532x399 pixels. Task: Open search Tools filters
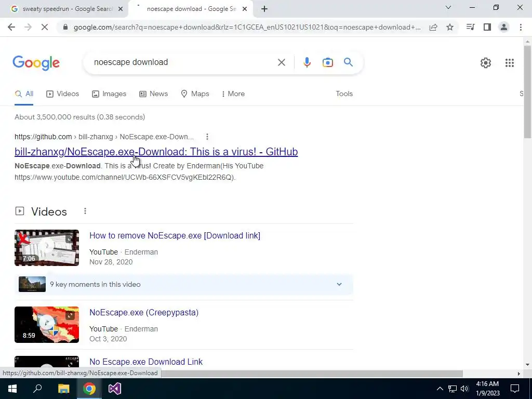344,94
